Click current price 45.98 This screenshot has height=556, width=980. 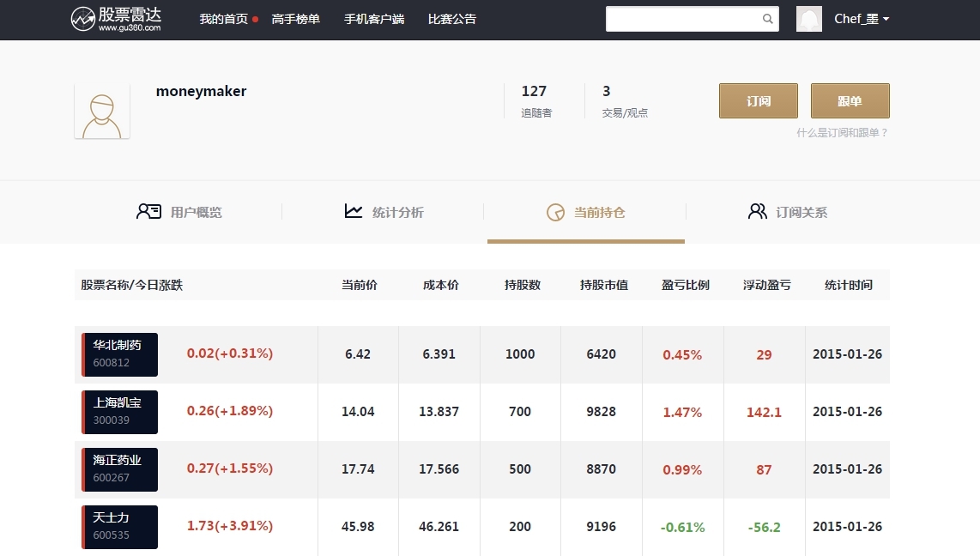click(x=358, y=527)
